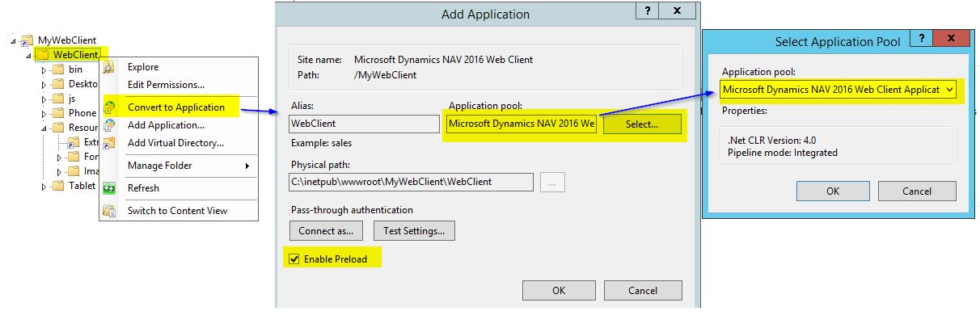Click the WebClient folder icon in tree
980x328 pixels.
tap(43, 54)
